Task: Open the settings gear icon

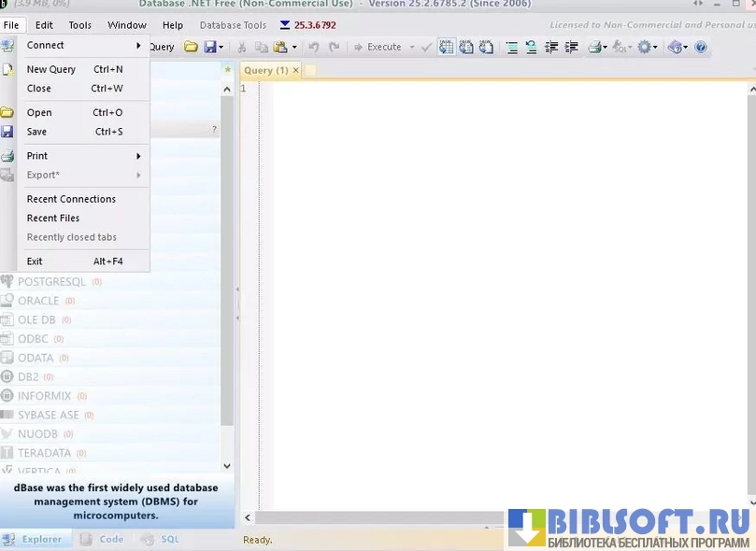Action: click(645, 47)
